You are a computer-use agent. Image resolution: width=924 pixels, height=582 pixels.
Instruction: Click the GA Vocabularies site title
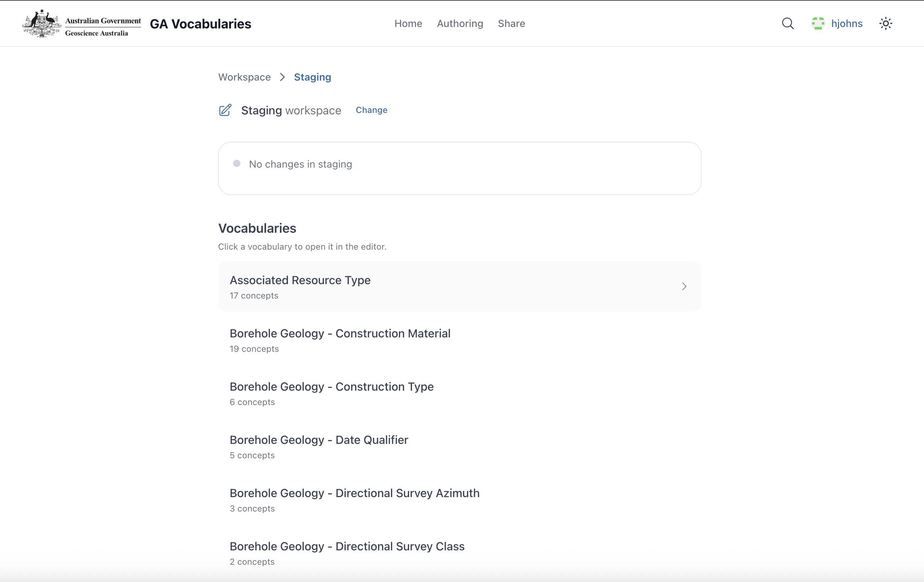(200, 24)
